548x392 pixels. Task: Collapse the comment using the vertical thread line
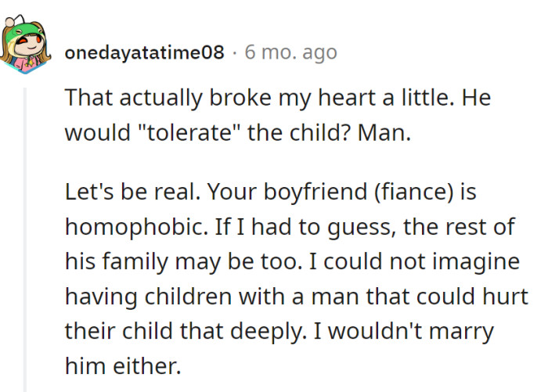point(26,235)
